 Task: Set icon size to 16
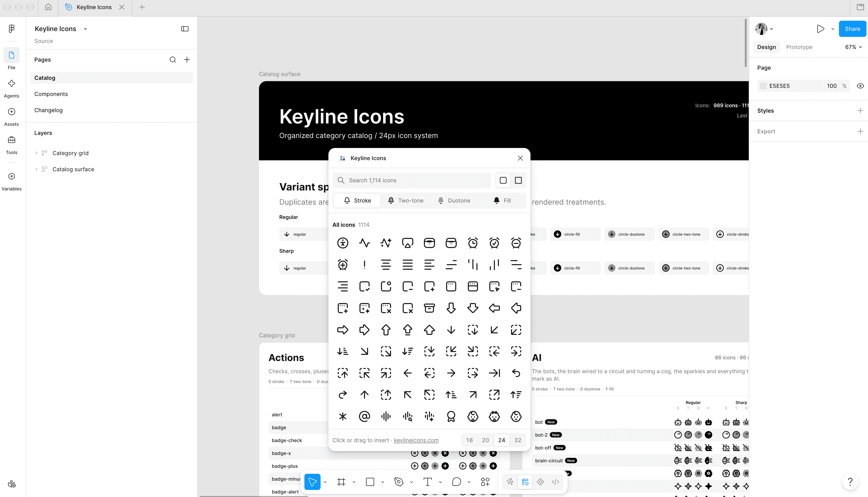pos(469,440)
